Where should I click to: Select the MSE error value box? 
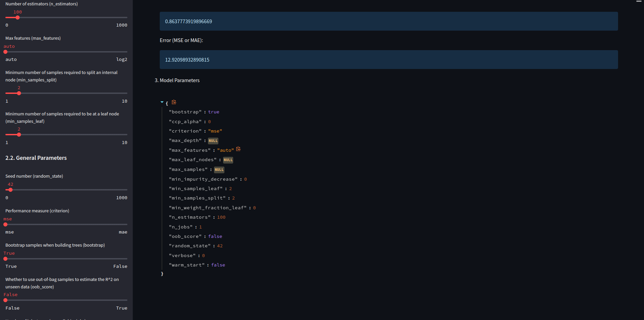coord(388,59)
